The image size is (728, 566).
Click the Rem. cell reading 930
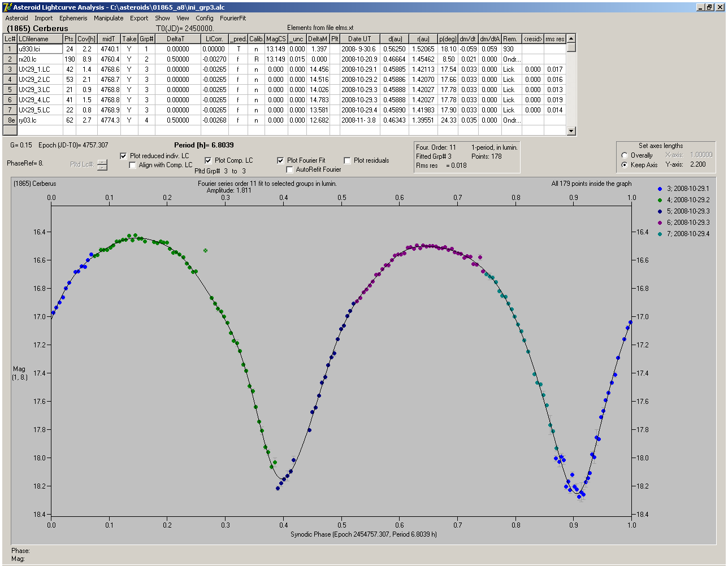(512, 49)
